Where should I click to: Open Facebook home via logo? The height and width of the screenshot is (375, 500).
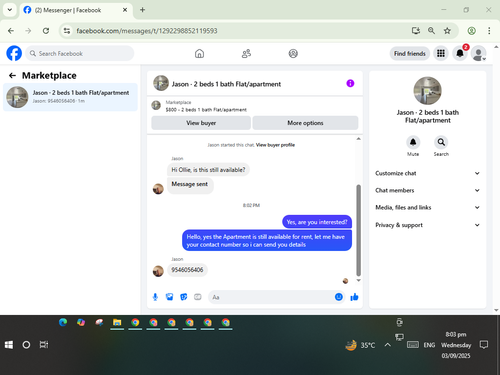[14, 53]
